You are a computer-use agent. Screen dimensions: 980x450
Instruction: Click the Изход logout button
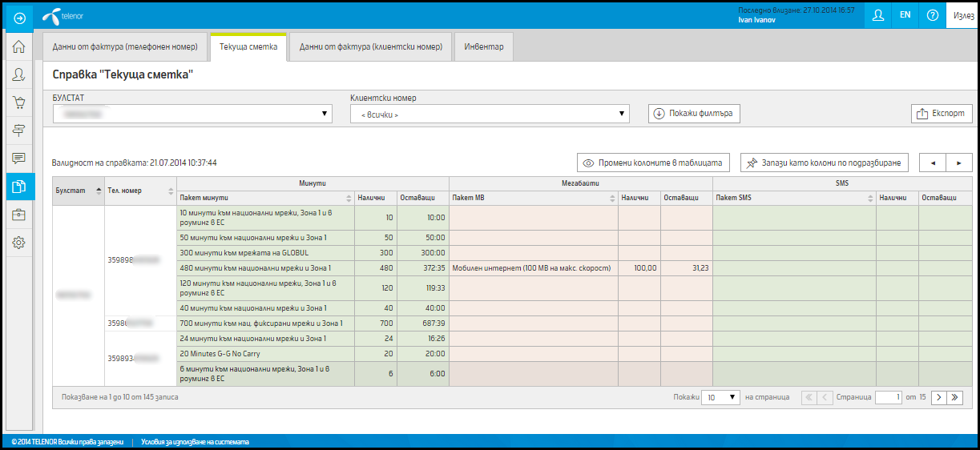click(x=963, y=15)
